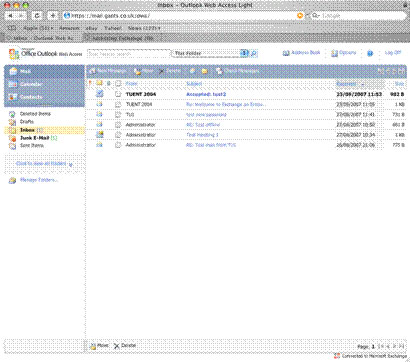This screenshot has width=410, height=362.
Task: Open Help with the blue question mark icon
Action: tap(370, 53)
